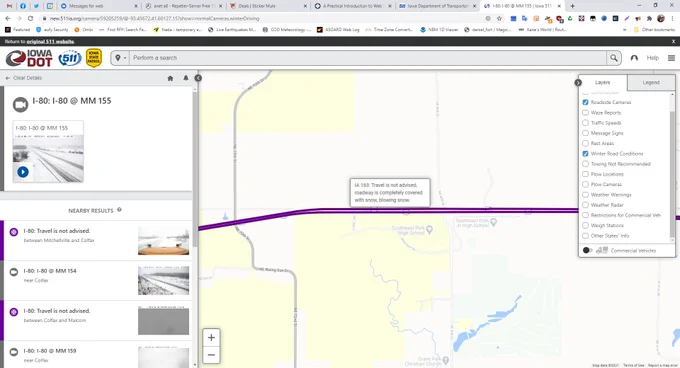Open the user account icon
Screen dimensions: 680x368
tap(634, 58)
